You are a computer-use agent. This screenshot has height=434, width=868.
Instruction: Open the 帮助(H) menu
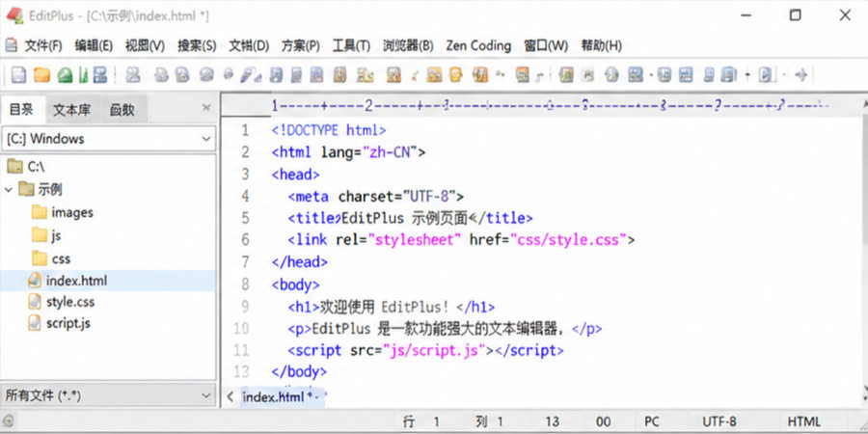pyautogui.click(x=601, y=46)
